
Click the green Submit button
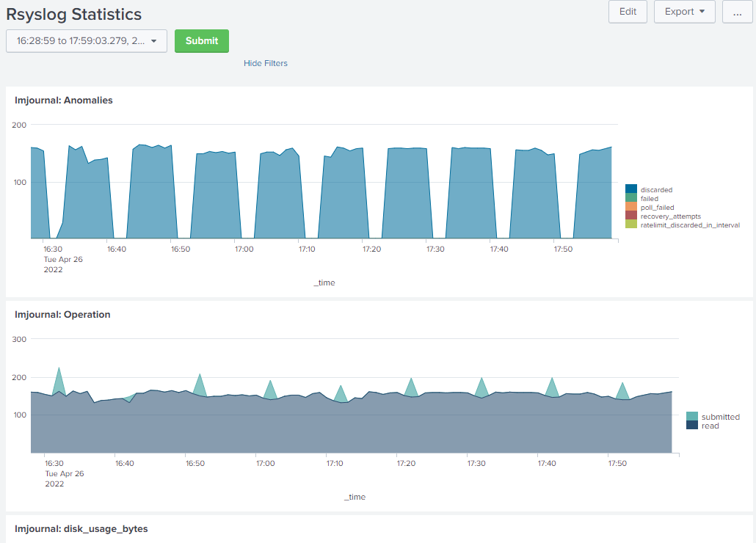pyautogui.click(x=202, y=41)
